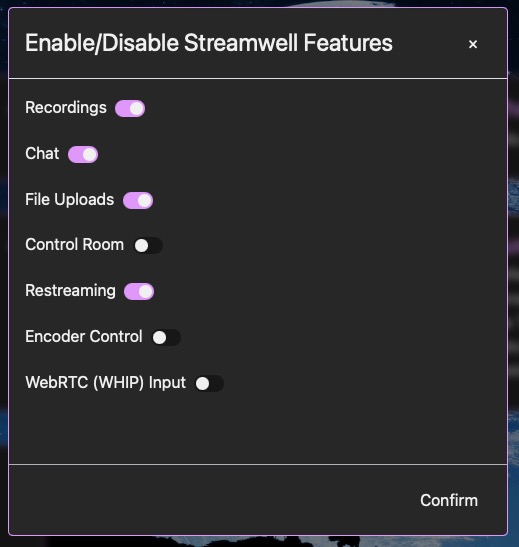
Task: Turn on the Encoder Control toggle
Action: pyautogui.click(x=166, y=337)
